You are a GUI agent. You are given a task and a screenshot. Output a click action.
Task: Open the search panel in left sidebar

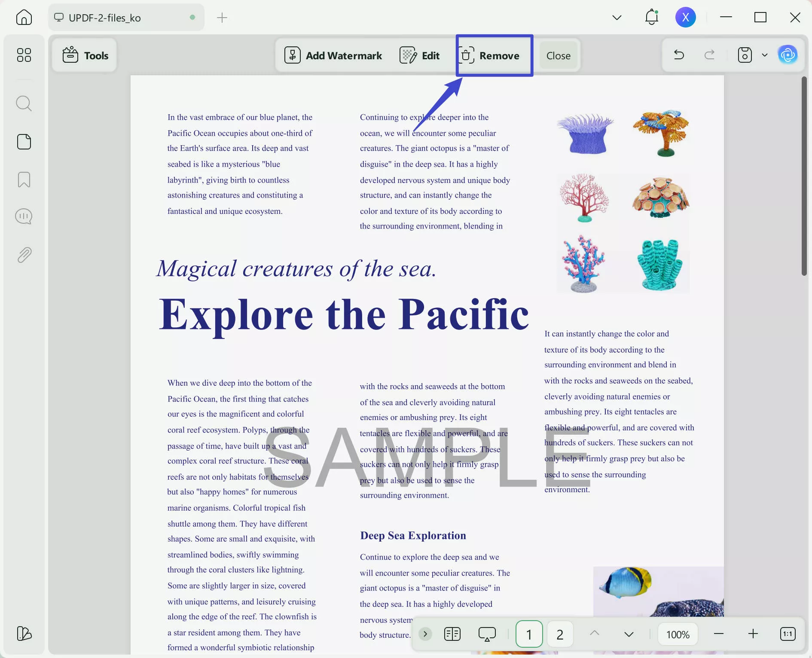(24, 104)
